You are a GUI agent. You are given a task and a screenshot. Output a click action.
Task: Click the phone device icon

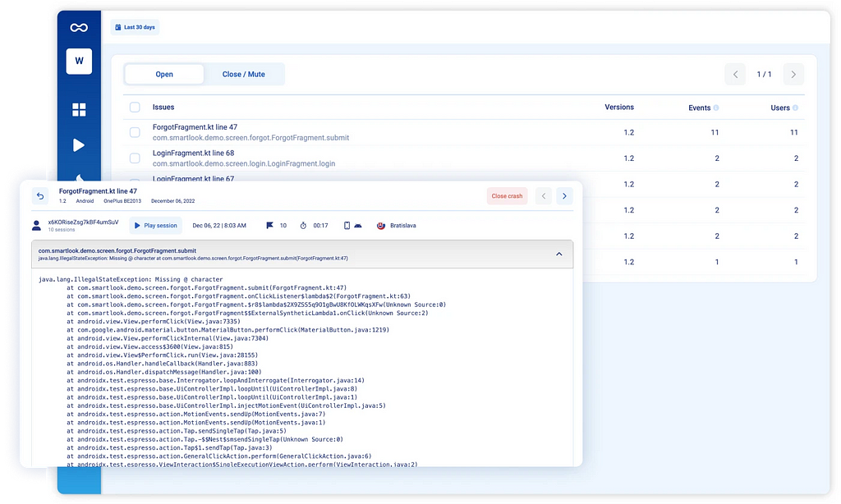pos(347,226)
